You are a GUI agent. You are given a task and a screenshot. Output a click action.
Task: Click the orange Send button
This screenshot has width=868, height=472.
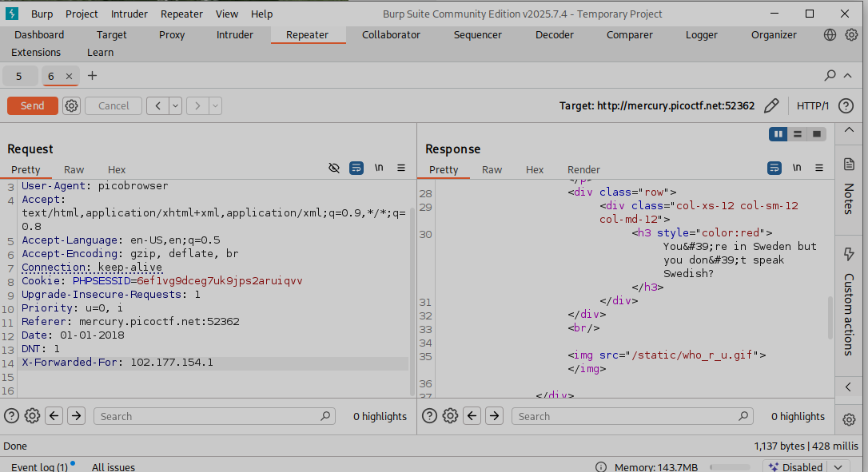click(x=33, y=105)
